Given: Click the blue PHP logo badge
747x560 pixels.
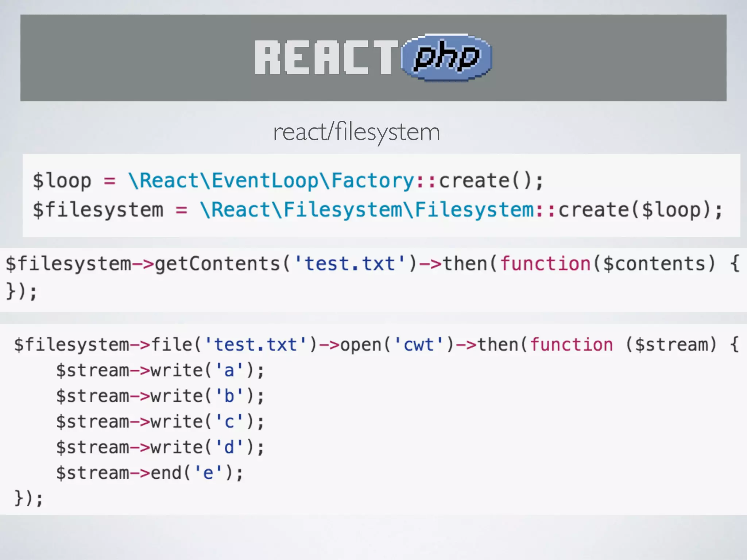Looking at the screenshot, I should (x=446, y=57).
